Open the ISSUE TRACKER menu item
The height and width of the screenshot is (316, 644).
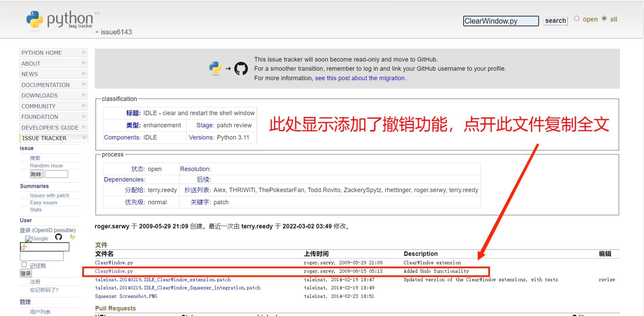[x=44, y=138]
